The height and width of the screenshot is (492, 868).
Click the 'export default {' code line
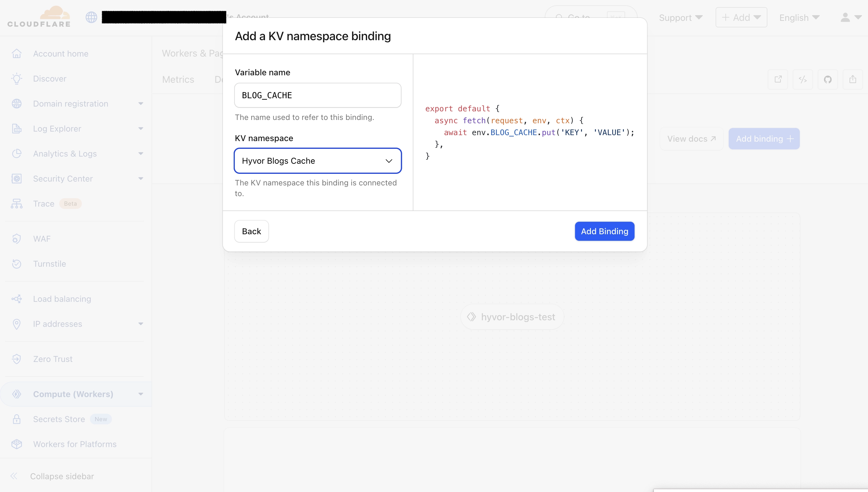pyautogui.click(x=462, y=108)
